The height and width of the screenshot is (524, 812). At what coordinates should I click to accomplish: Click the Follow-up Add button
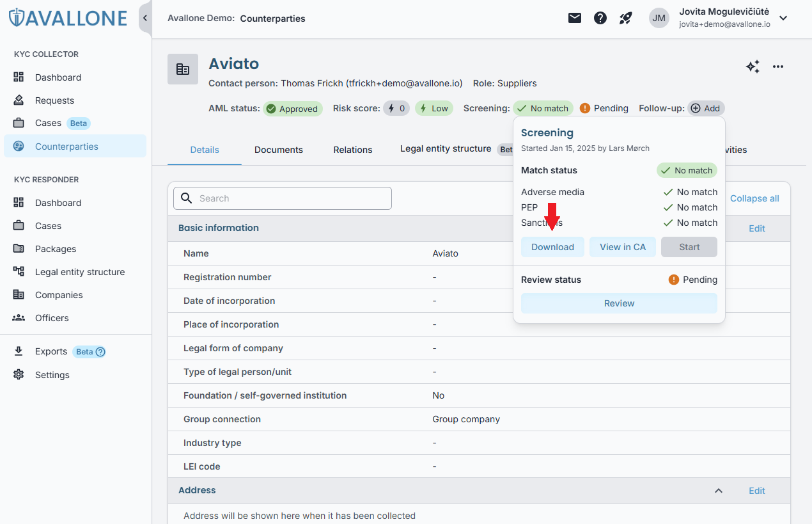coord(706,108)
